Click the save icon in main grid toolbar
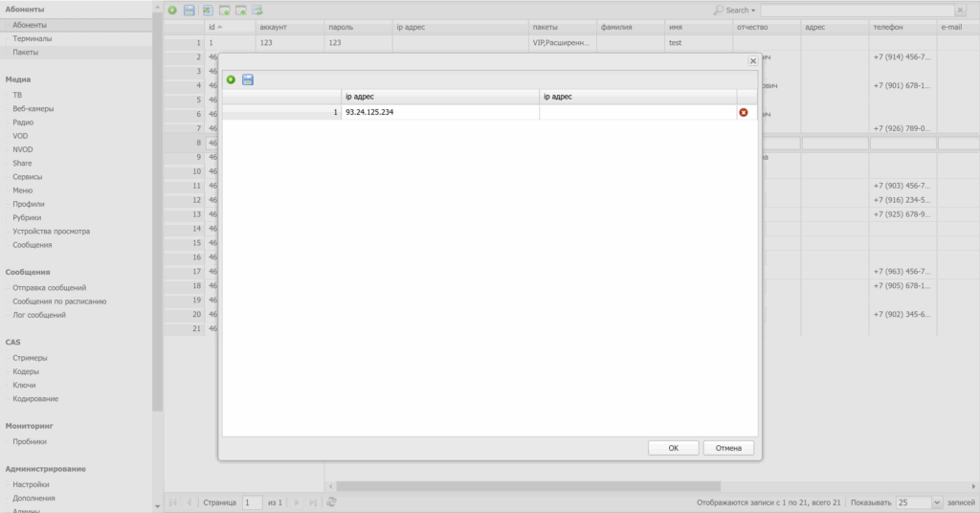980x513 pixels. tap(189, 11)
